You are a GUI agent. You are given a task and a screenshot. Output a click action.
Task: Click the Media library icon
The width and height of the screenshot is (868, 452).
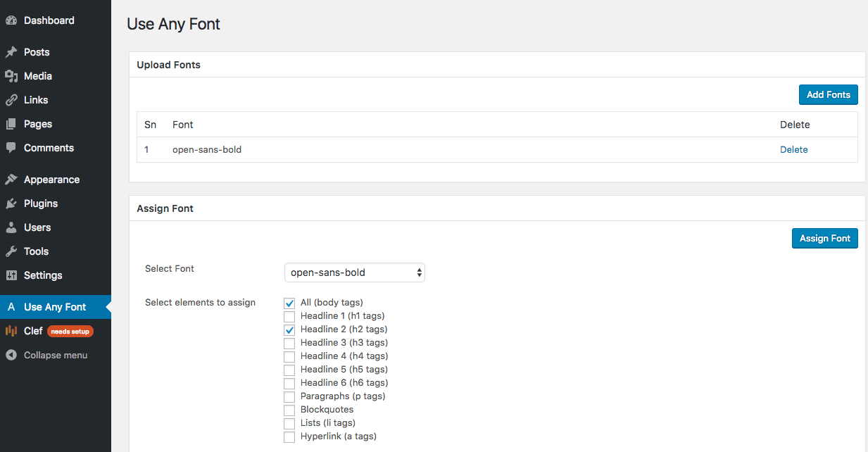tap(11, 76)
